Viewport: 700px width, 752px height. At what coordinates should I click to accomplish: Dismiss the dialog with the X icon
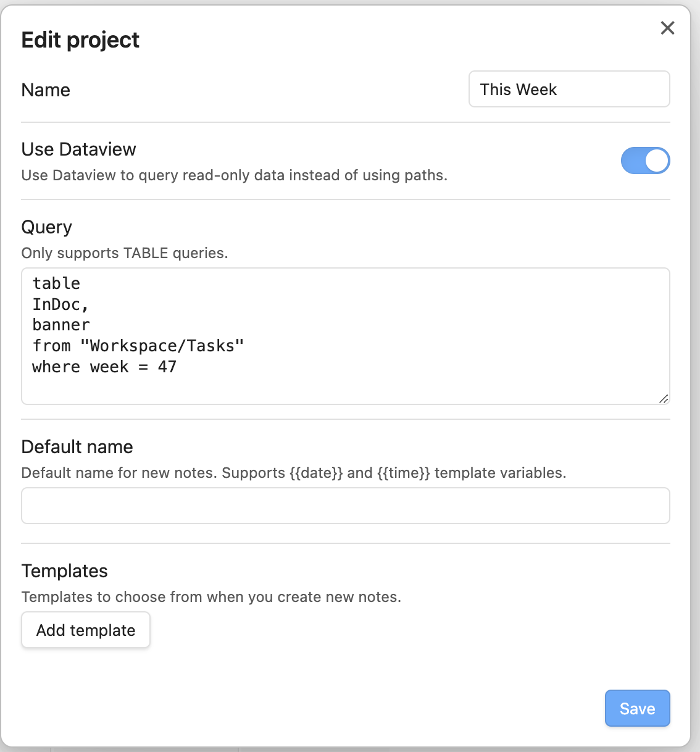click(667, 28)
